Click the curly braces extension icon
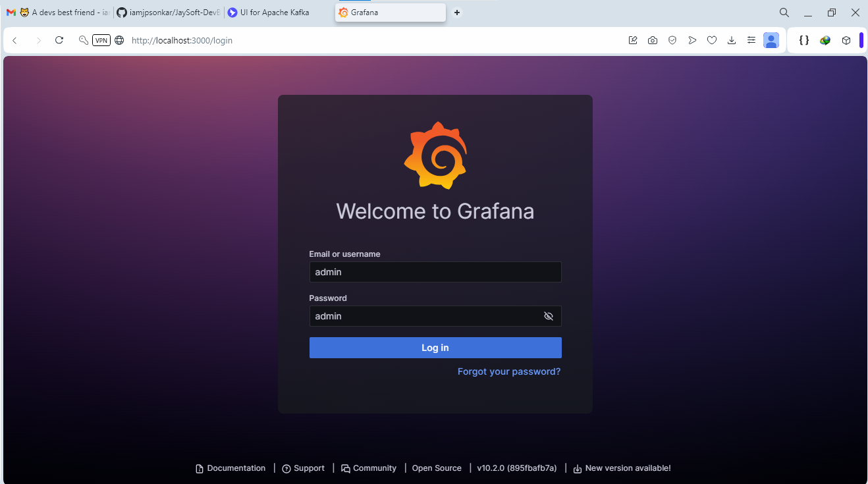 (x=804, y=40)
